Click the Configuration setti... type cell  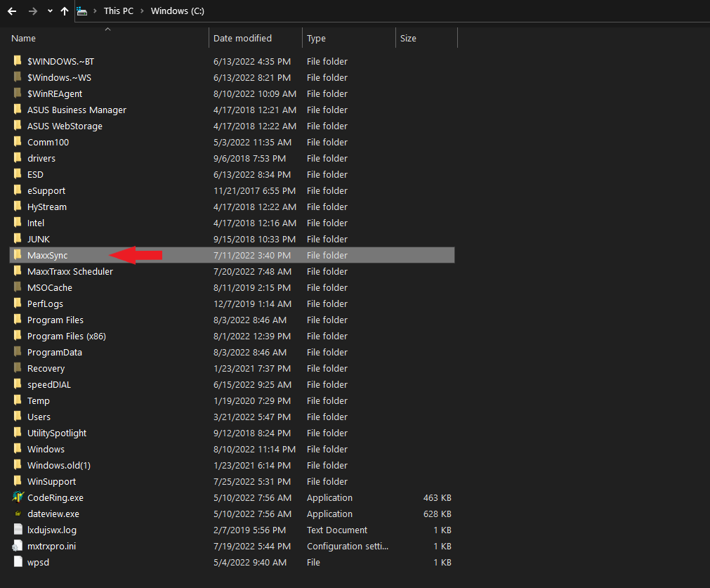click(x=348, y=546)
